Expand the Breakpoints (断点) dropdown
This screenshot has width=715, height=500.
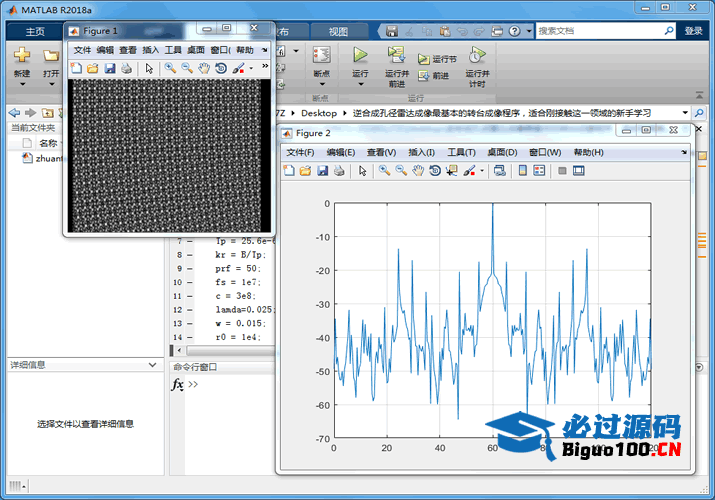[x=321, y=82]
